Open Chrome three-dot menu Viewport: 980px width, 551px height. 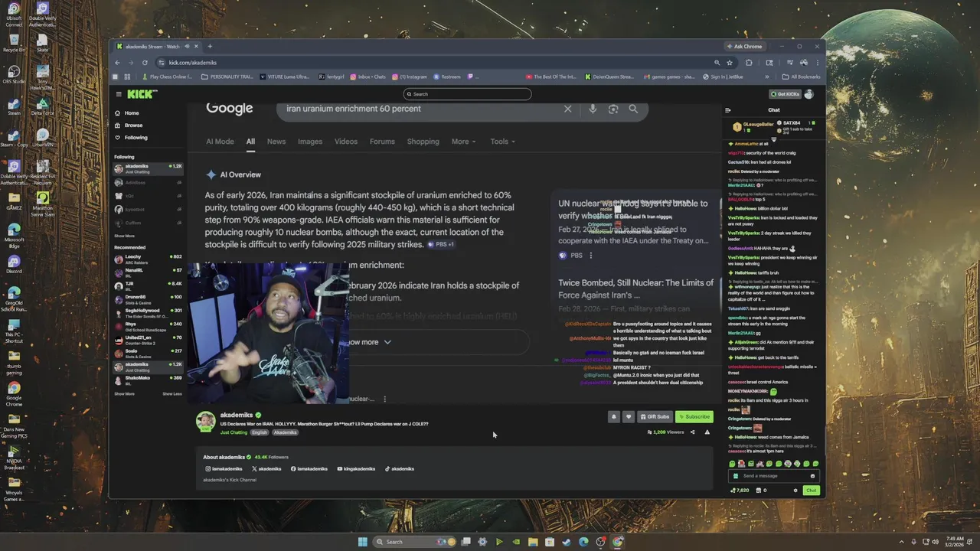pos(818,63)
